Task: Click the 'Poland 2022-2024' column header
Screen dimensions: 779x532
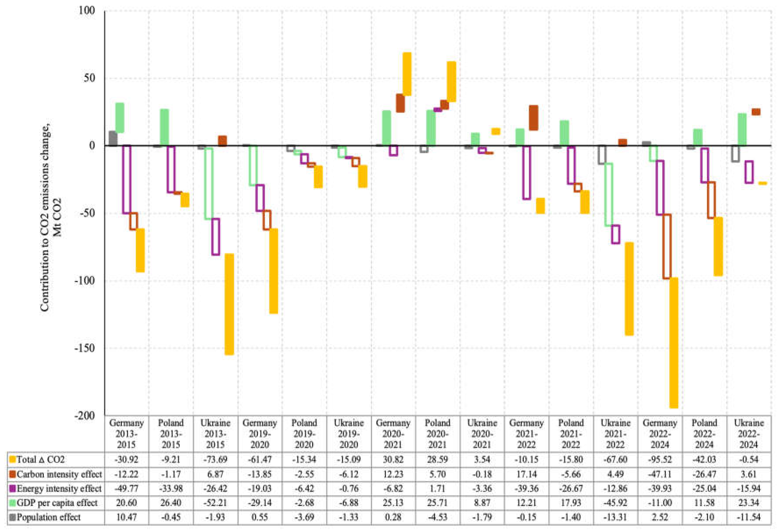Action: (704, 434)
